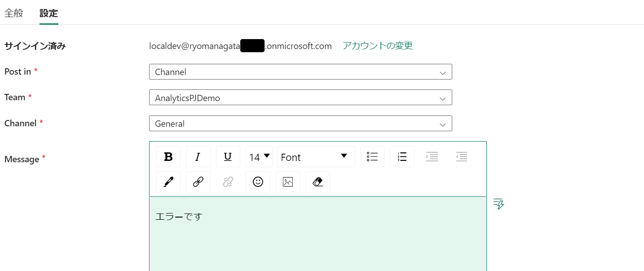This screenshot has width=644, height=271.
Task: Toggle bold formatting in message editor
Action: click(168, 157)
